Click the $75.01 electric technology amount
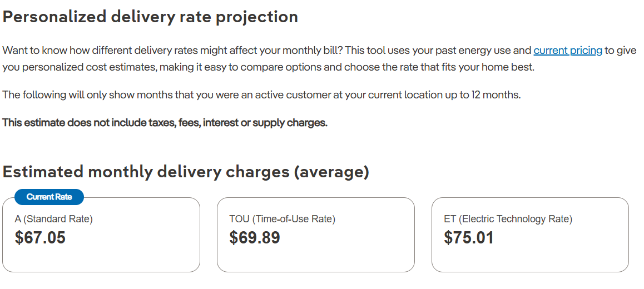Image resolution: width=644 pixels, height=289 pixels. (469, 238)
